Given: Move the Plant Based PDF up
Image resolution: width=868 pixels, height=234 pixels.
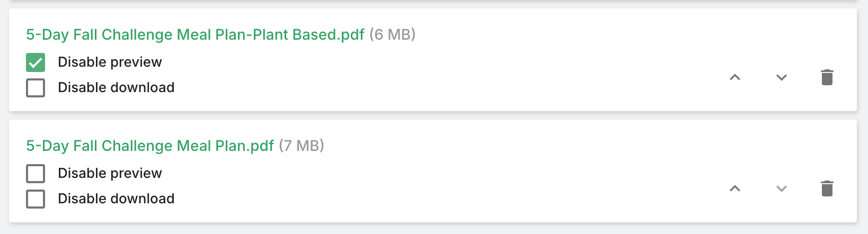Looking at the screenshot, I should coord(734,77).
